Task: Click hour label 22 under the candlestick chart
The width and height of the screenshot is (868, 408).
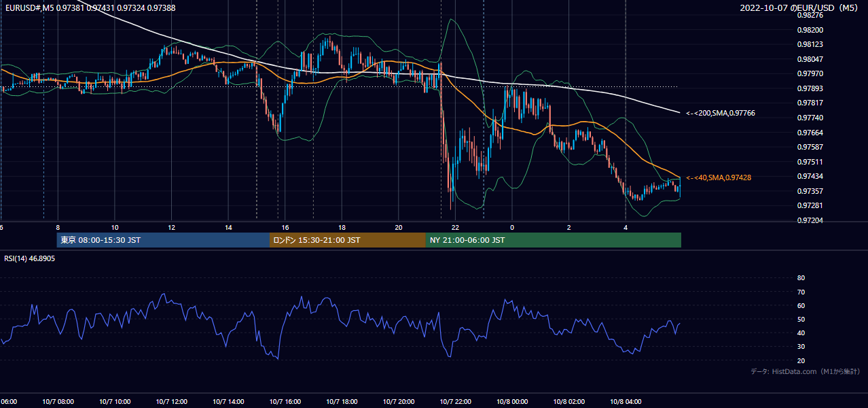Action: point(456,228)
